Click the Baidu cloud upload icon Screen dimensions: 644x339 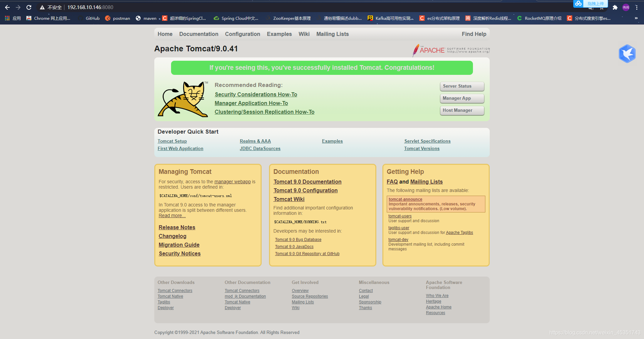[x=579, y=3]
